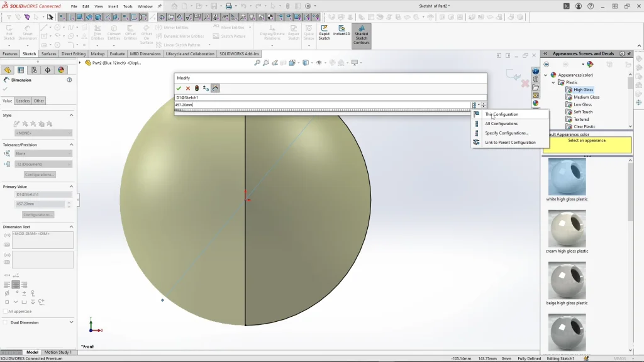The image size is (644, 362).
Task: Choose All Configurations from the dropdown menu
Action: coord(501,124)
